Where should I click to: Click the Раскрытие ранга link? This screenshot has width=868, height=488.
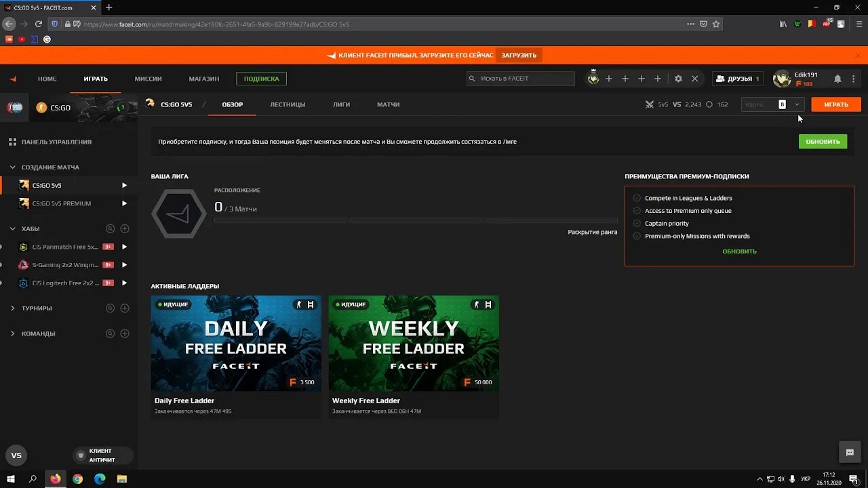tap(593, 232)
